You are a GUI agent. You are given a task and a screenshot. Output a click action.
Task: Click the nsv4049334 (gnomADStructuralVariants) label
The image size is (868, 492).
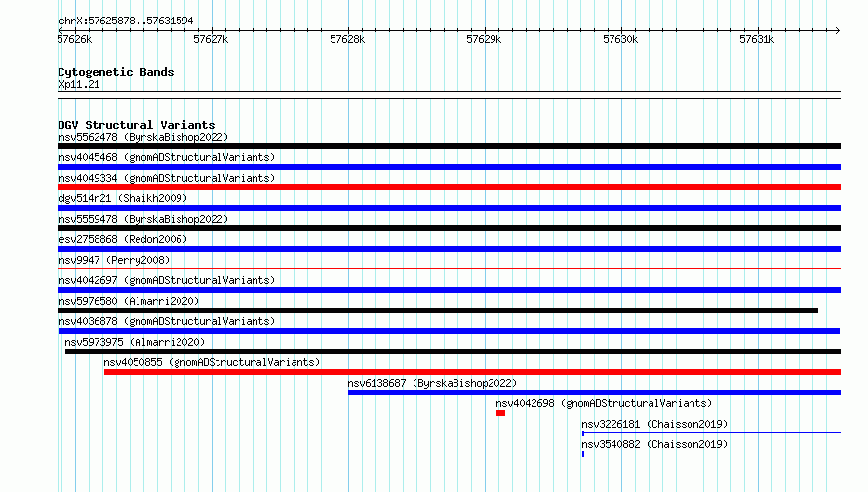coord(167,178)
